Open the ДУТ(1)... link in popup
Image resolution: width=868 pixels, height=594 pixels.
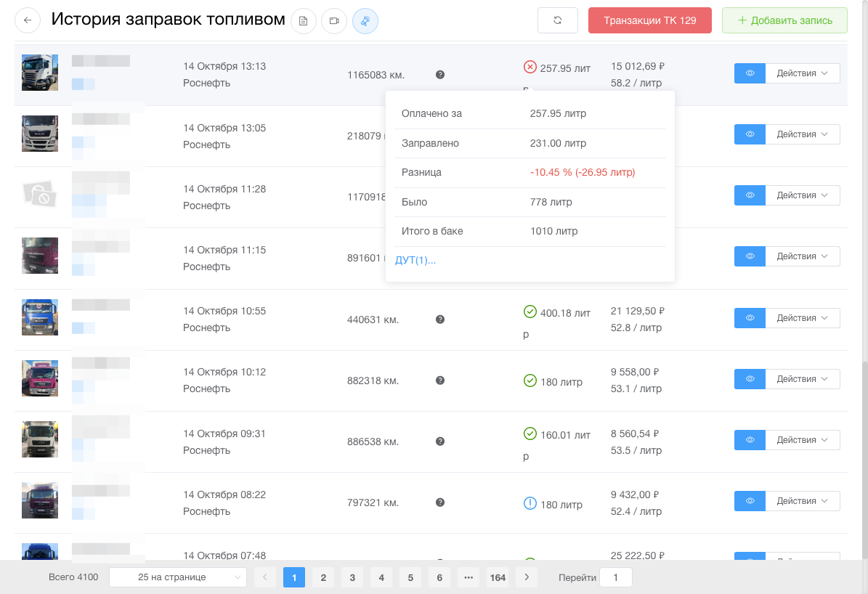tap(415, 260)
